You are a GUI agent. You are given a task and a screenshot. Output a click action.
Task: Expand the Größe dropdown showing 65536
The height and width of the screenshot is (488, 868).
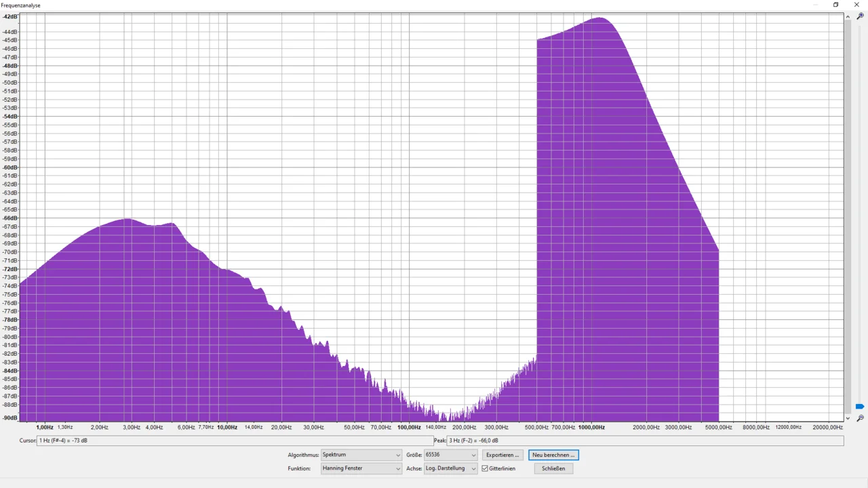coord(450,455)
